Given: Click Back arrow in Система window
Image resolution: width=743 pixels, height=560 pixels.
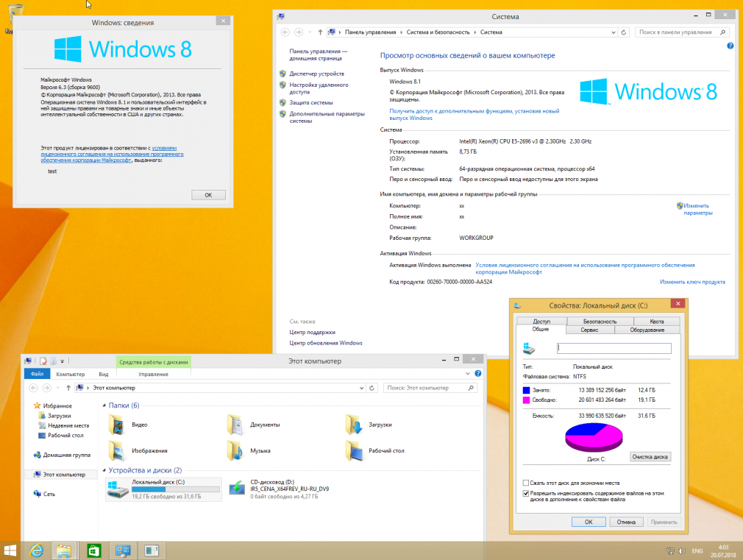Looking at the screenshot, I should click(x=285, y=32).
